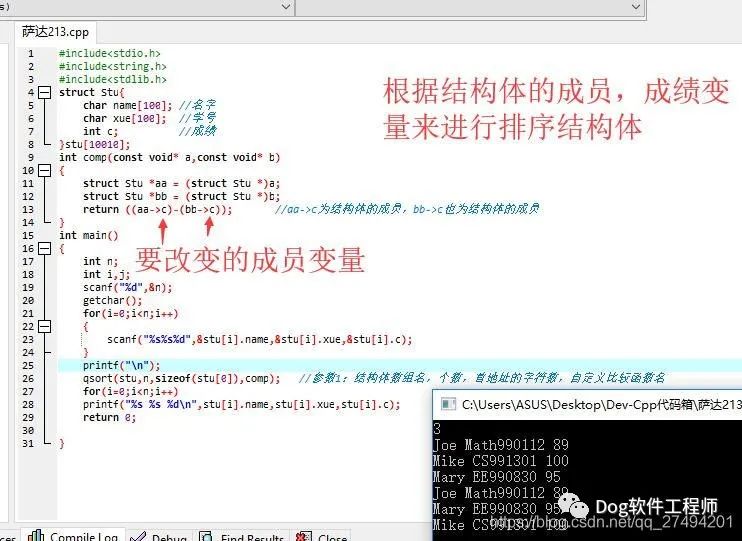Viewport: 742px width, 541px height.
Task: Click line number 9 in the gutter
Action: pos(30,158)
